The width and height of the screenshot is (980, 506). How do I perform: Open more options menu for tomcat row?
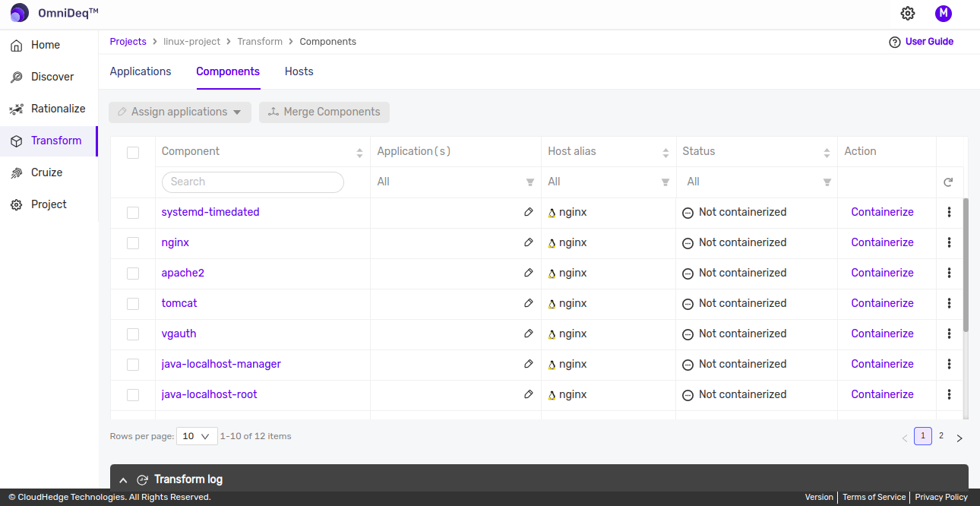pos(949,303)
